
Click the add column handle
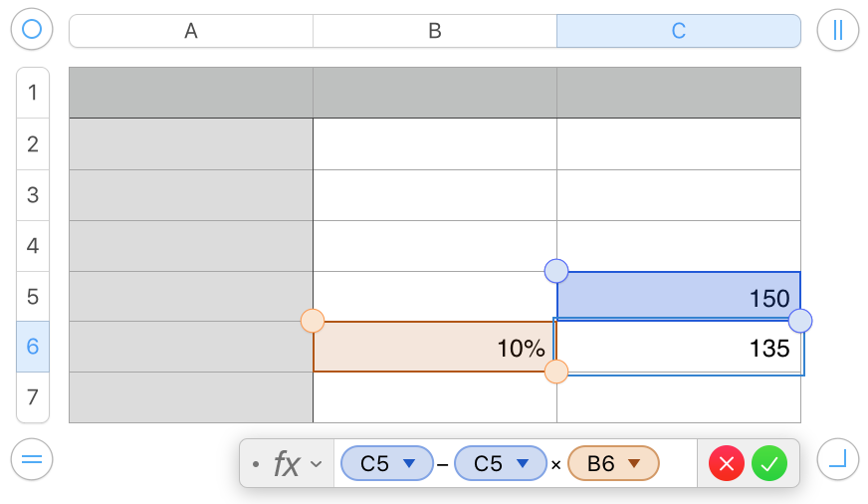[x=837, y=30]
